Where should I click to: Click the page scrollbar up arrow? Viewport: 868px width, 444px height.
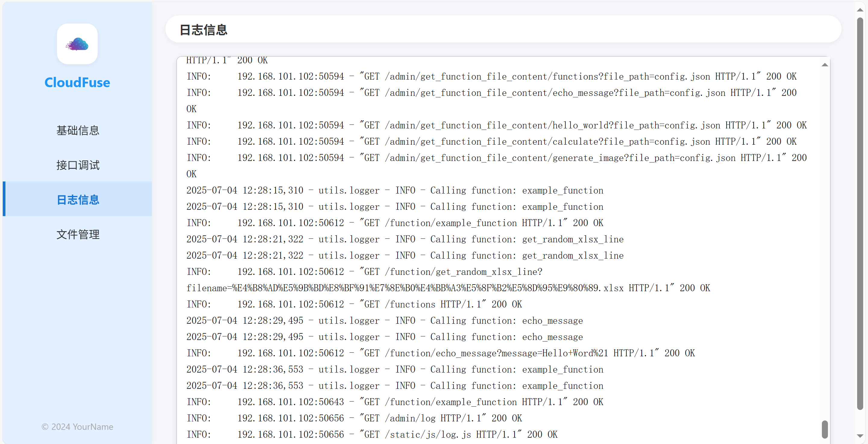pos(860,9)
